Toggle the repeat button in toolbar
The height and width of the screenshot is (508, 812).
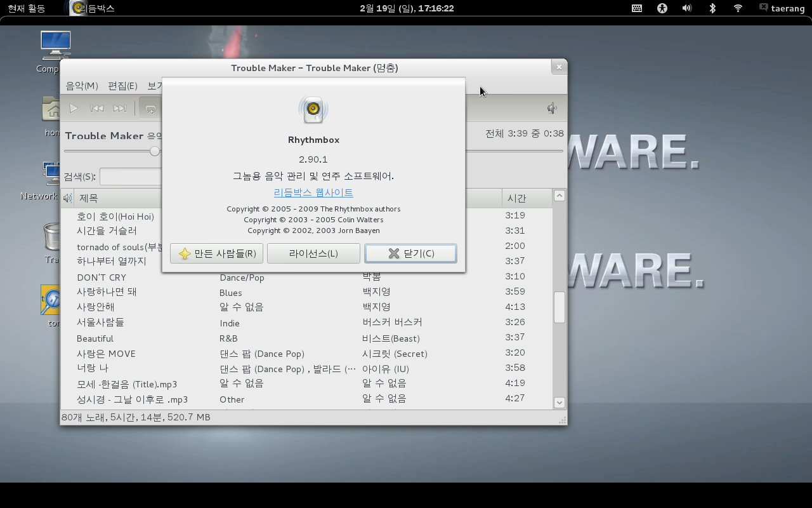pyautogui.click(x=150, y=109)
